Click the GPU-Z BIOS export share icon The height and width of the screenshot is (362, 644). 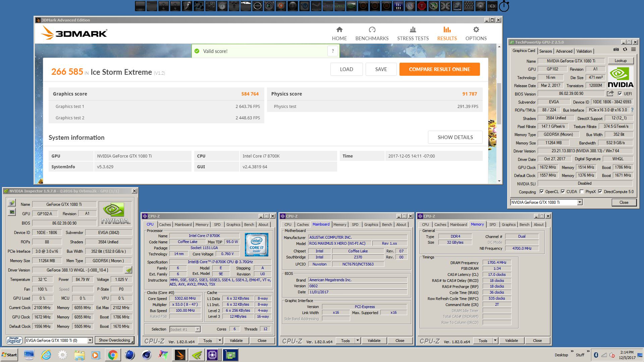coord(610,94)
